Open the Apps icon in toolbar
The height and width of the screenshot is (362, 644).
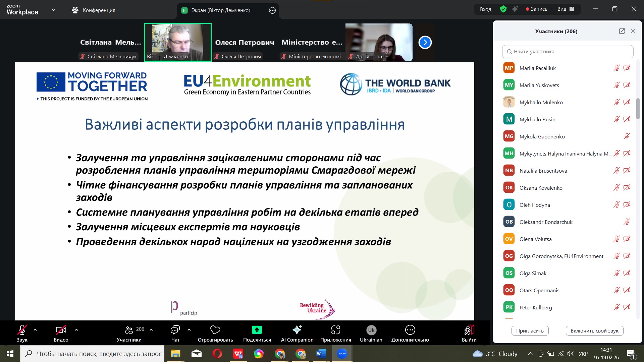(x=335, y=330)
